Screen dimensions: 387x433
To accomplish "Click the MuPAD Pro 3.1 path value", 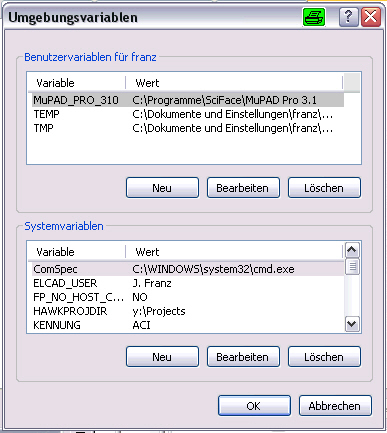I will 224,100.
